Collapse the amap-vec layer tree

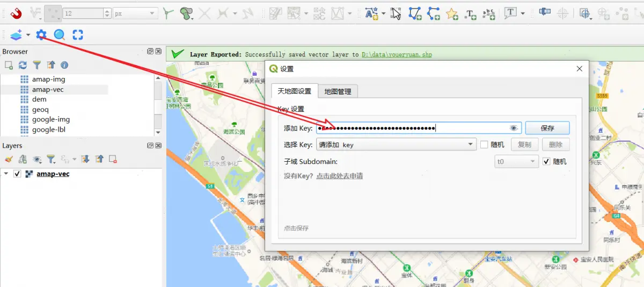click(x=6, y=174)
